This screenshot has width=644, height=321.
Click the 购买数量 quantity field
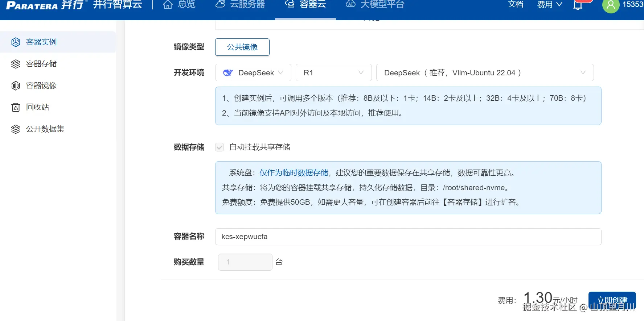245,262
